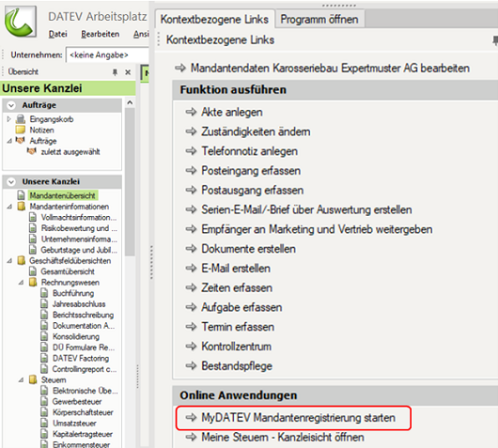Click Serien-E-Mail/-Brief über Auswertung erstellen
The image size is (498, 448).
(306, 209)
